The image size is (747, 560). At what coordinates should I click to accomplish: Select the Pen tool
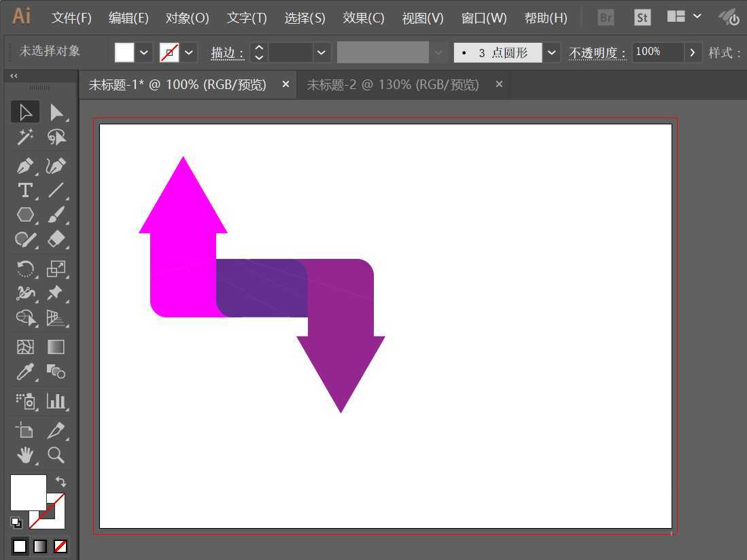(x=25, y=165)
